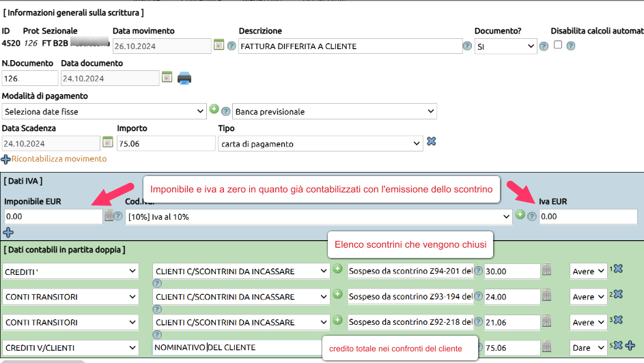The height and width of the screenshot is (363, 644).
Task: Delete accounting row 3 with 21.06 amount
Action: click(x=618, y=319)
